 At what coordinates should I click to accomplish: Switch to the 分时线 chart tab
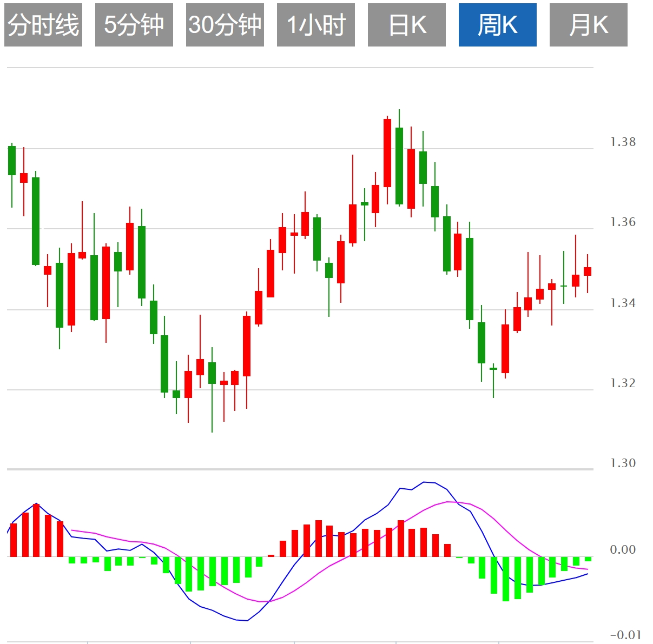pyautogui.click(x=43, y=25)
